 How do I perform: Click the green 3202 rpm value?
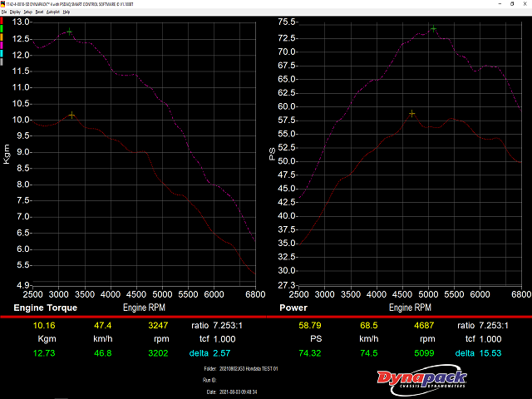tap(158, 353)
